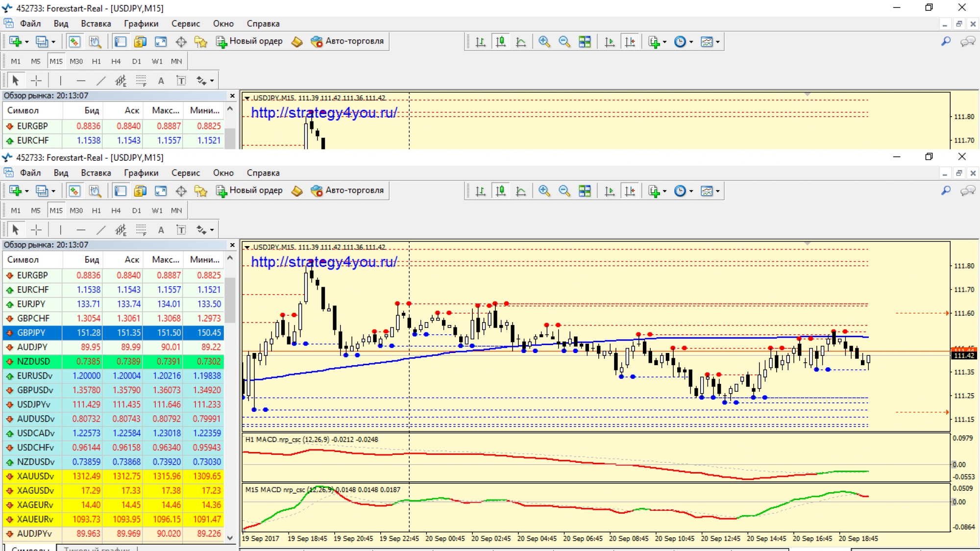The height and width of the screenshot is (551, 980).
Task: Click the strategy4you.ru link on the lower chart
Action: [x=324, y=262]
